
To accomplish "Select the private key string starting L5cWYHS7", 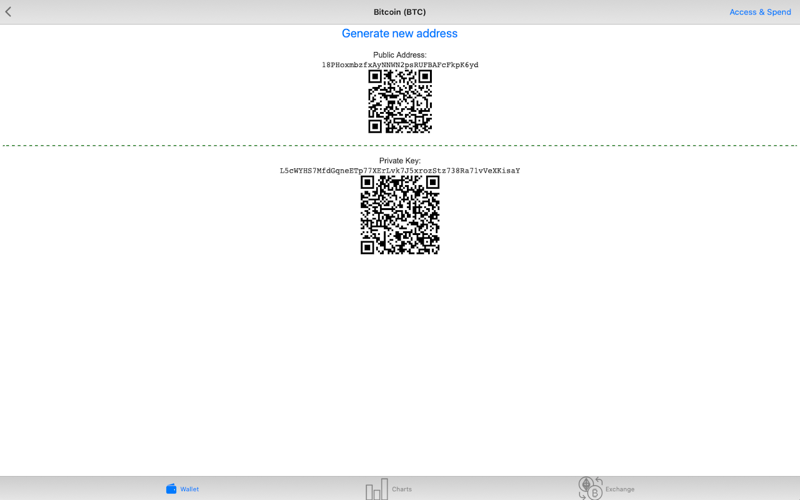I will pos(400,170).
